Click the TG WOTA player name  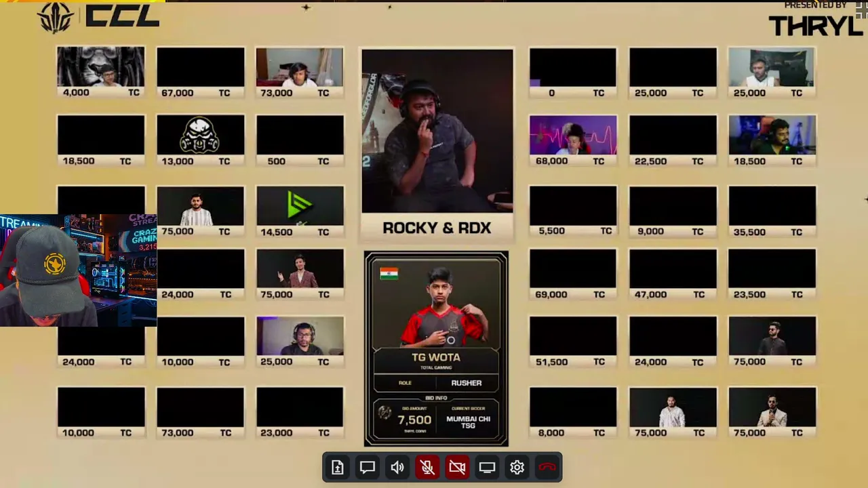(x=436, y=357)
